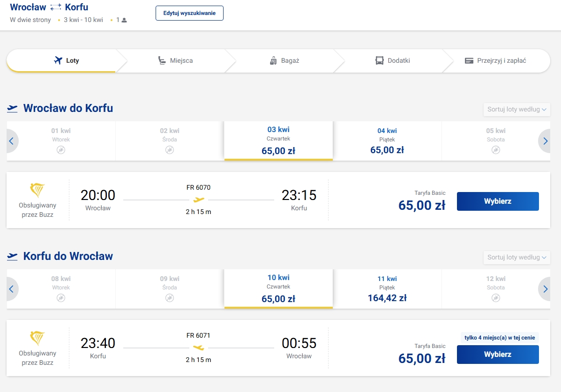
Task: Select the 04 kwi Piątek outbound date
Action: (x=387, y=141)
